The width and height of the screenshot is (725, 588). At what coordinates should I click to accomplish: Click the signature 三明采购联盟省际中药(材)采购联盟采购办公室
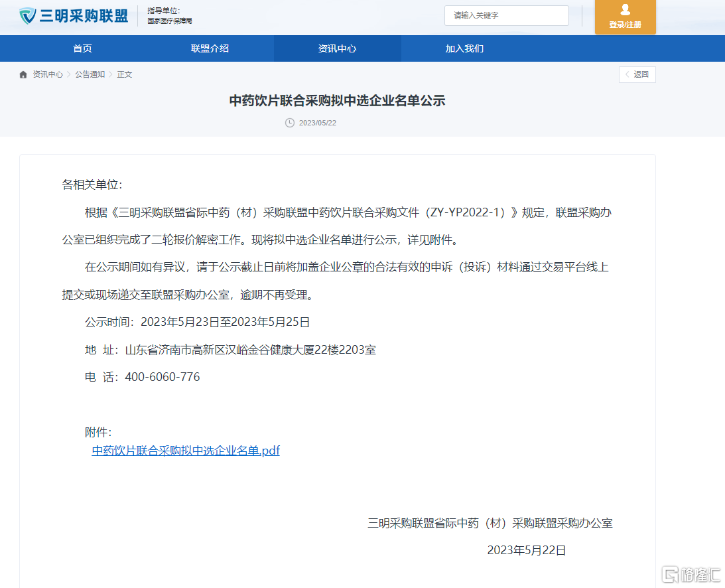[x=490, y=523]
